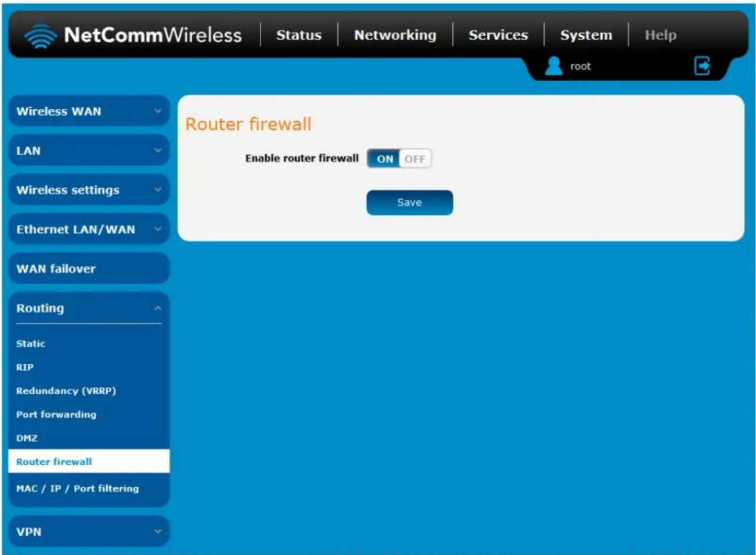Image resolution: width=756 pixels, height=555 pixels.
Task: Click the Wireless WAN sidebar label
Action: click(59, 111)
